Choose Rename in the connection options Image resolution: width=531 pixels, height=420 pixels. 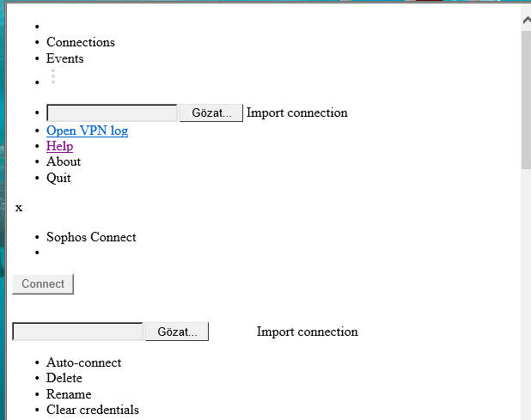pos(69,394)
